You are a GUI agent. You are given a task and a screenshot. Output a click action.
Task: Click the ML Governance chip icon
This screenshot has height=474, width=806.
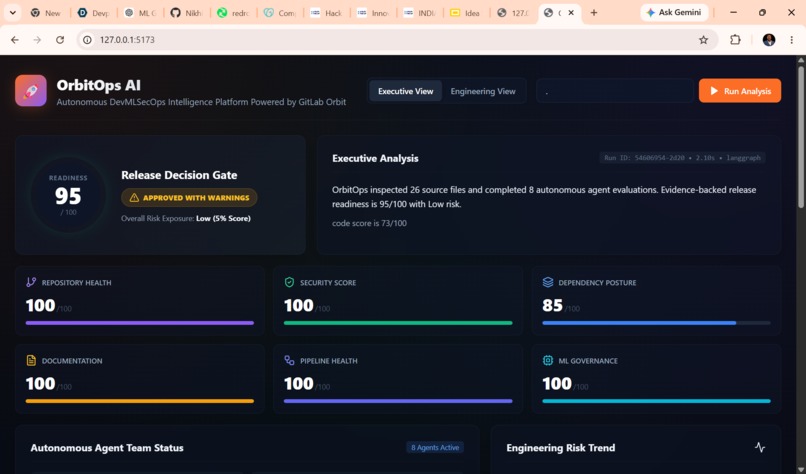click(x=548, y=360)
